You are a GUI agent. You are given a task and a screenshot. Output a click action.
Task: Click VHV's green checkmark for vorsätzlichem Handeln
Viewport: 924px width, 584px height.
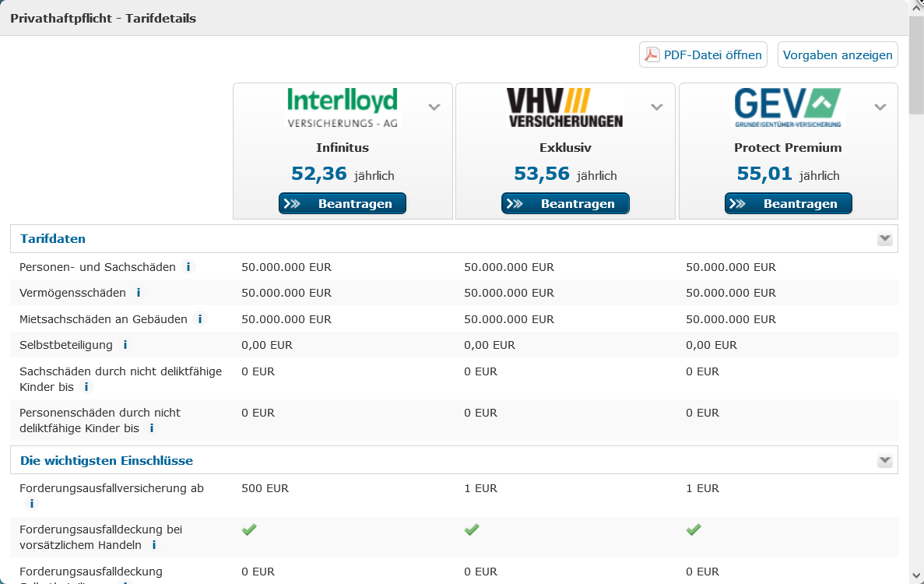472,529
